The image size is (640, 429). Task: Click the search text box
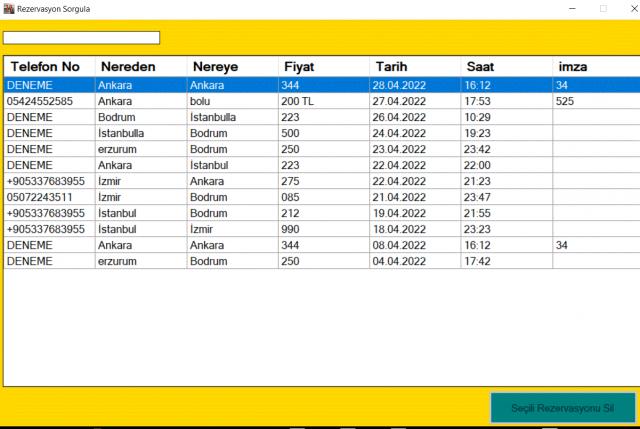point(81,38)
